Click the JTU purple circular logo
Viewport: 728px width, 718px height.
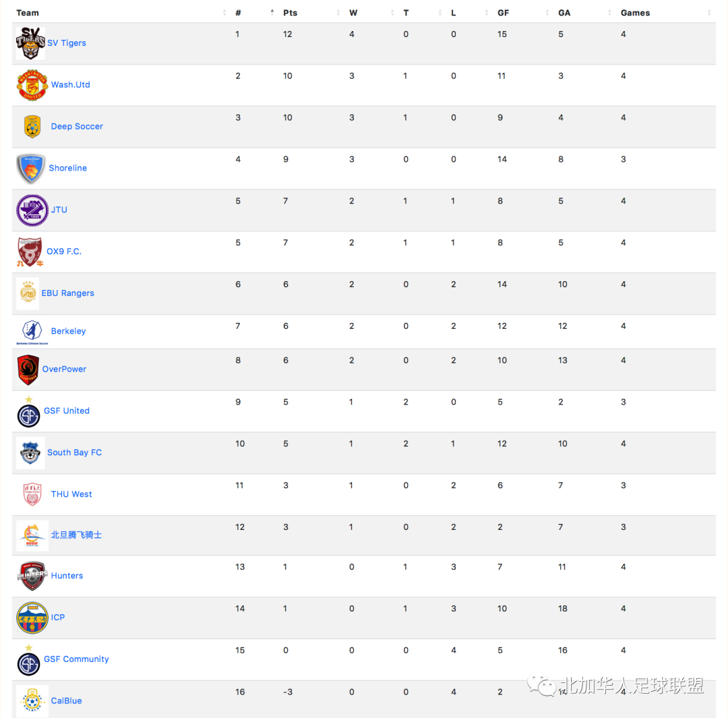(32, 210)
